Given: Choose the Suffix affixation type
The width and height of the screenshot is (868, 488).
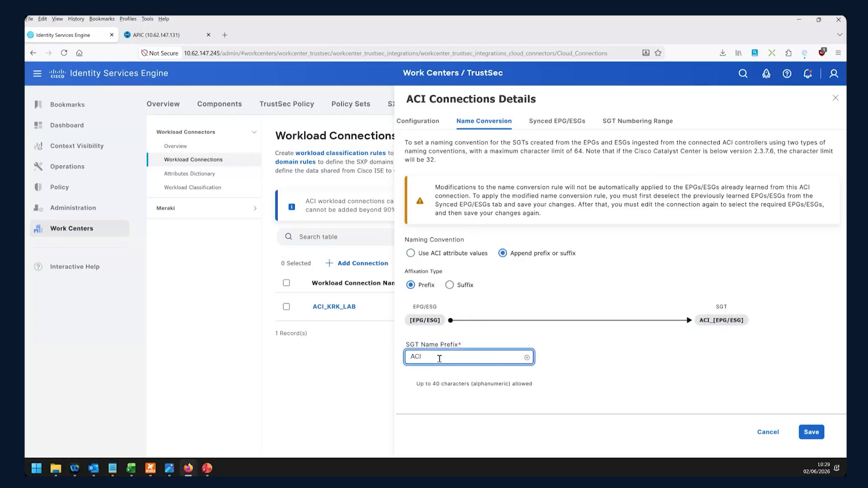Looking at the screenshot, I should (449, 285).
